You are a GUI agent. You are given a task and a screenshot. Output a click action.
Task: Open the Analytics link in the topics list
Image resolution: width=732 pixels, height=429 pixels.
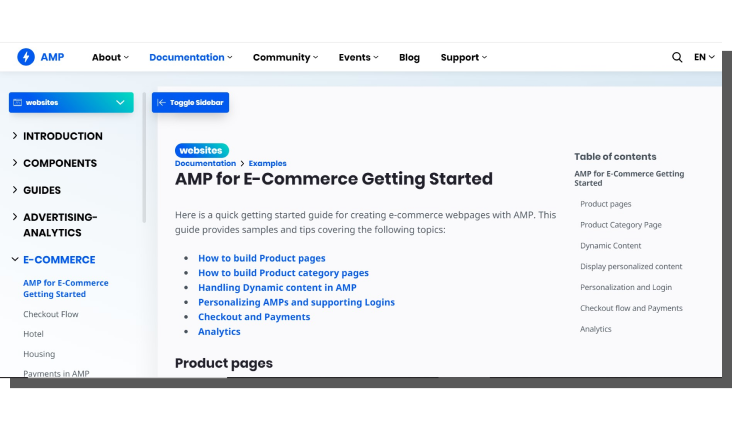coord(219,331)
